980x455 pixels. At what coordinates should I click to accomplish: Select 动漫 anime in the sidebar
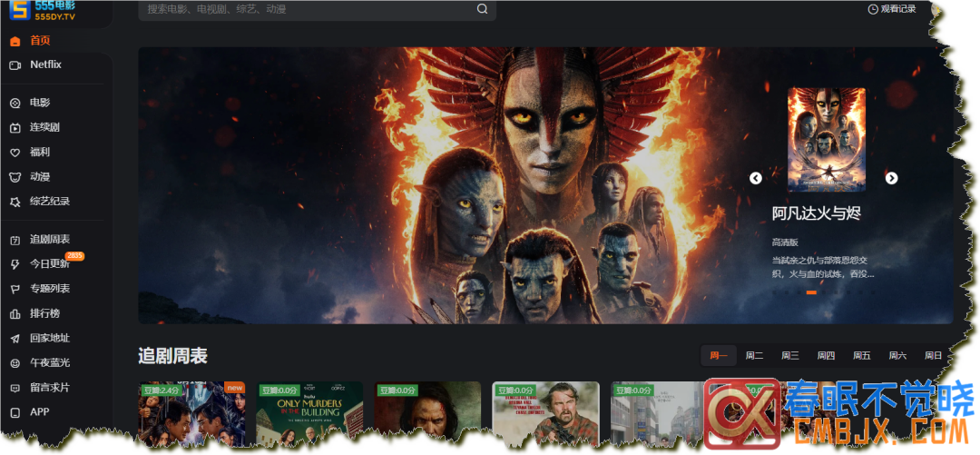39,177
